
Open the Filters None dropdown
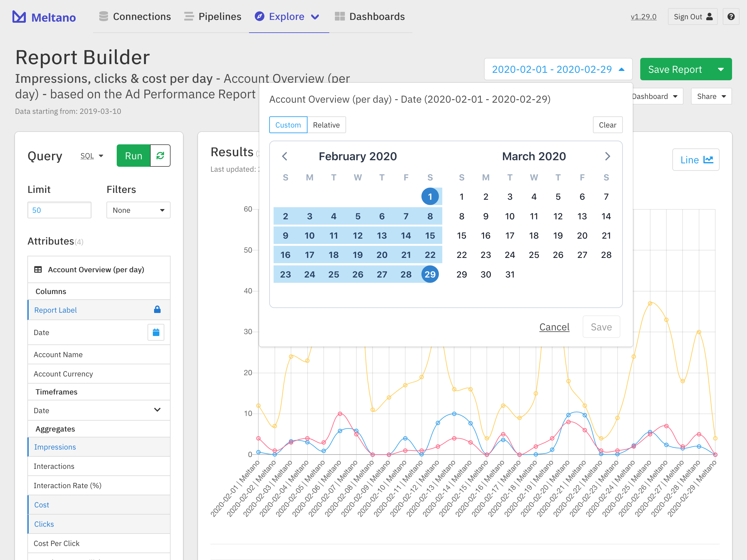(138, 210)
